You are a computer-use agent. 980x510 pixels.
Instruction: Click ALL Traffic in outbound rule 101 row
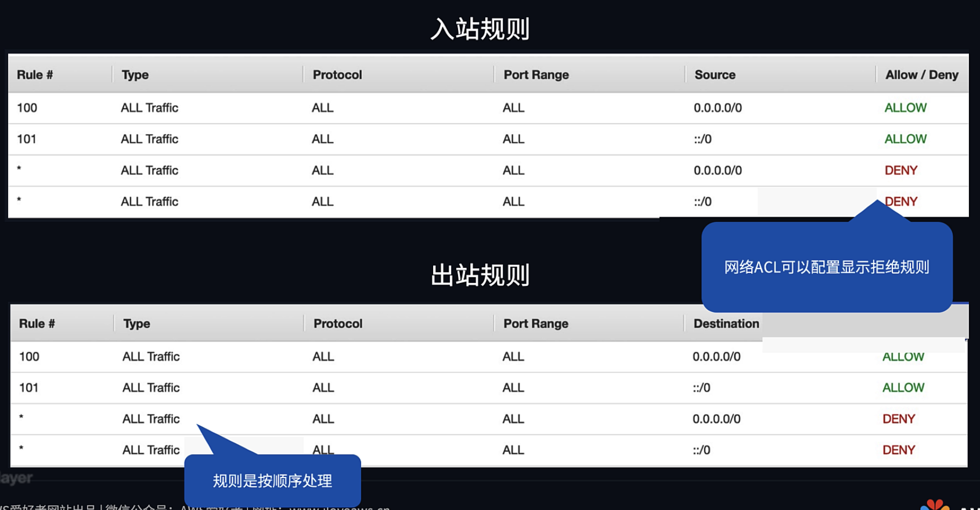pyautogui.click(x=151, y=387)
